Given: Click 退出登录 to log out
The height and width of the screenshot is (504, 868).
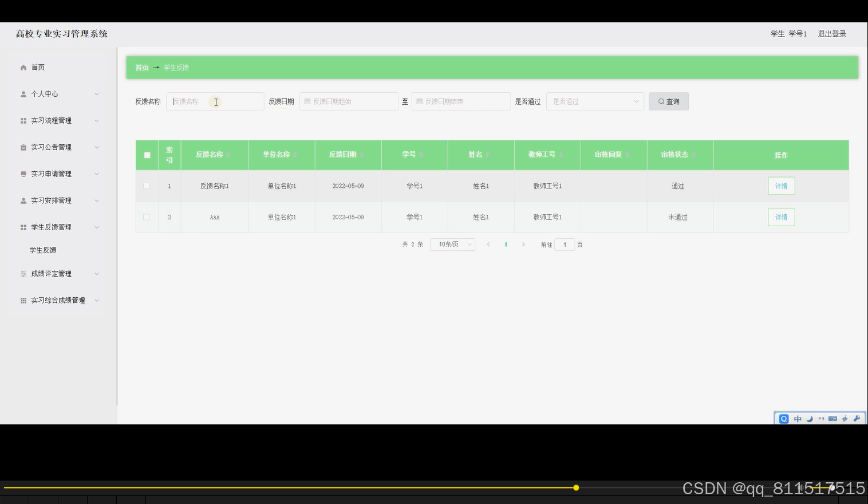Looking at the screenshot, I should pyautogui.click(x=832, y=34).
